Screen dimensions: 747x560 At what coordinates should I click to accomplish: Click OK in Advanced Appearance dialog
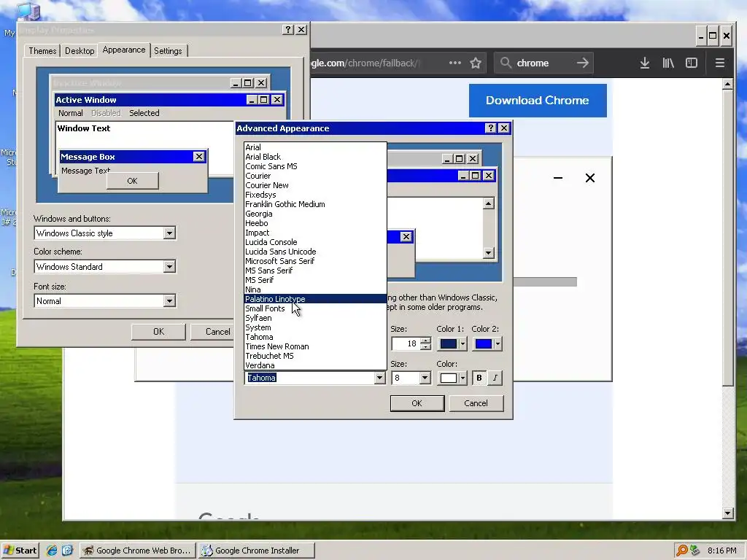pos(417,403)
